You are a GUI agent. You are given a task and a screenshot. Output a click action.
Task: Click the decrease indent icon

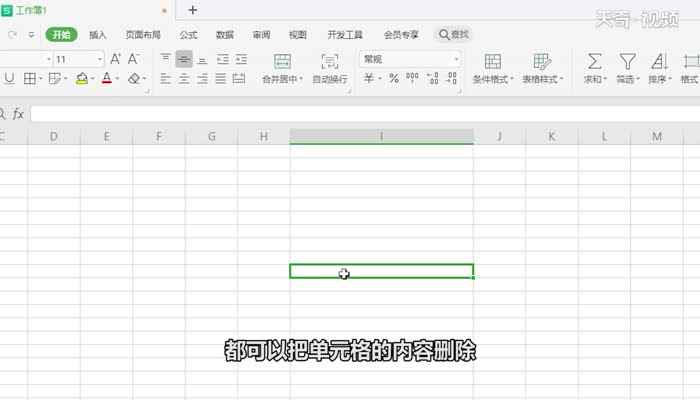pyautogui.click(x=222, y=59)
